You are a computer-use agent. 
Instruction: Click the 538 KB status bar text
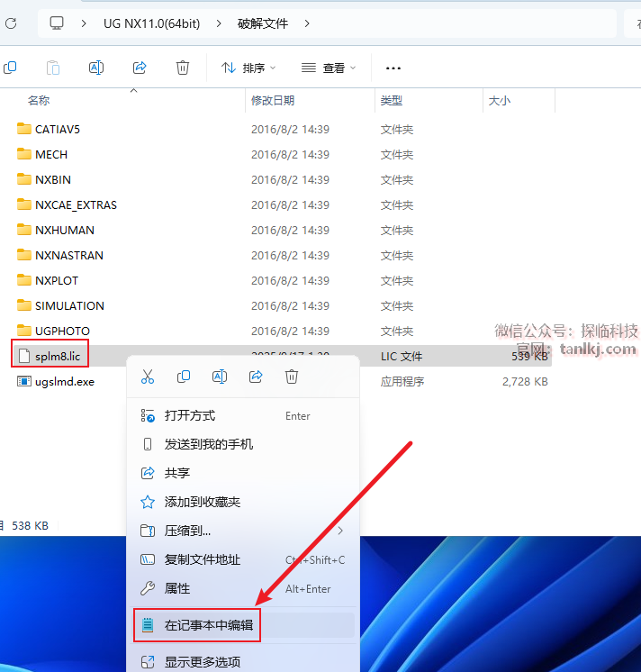point(30,525)
